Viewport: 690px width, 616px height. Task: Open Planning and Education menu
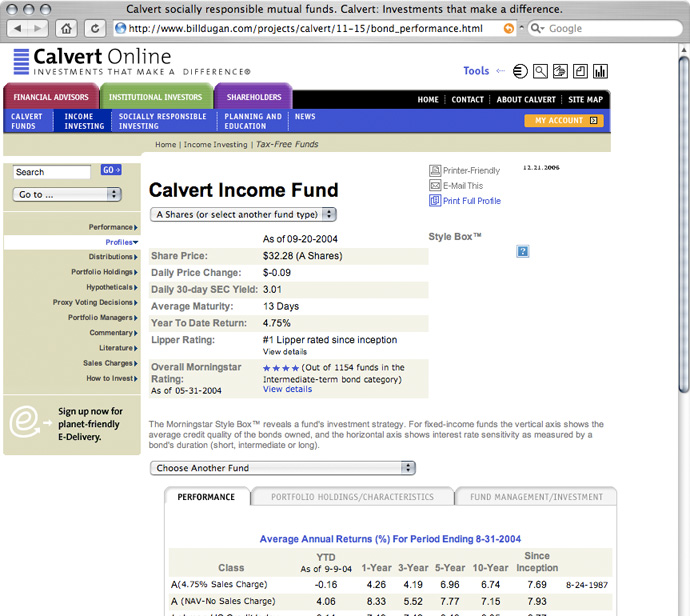[x=253, y=121]
